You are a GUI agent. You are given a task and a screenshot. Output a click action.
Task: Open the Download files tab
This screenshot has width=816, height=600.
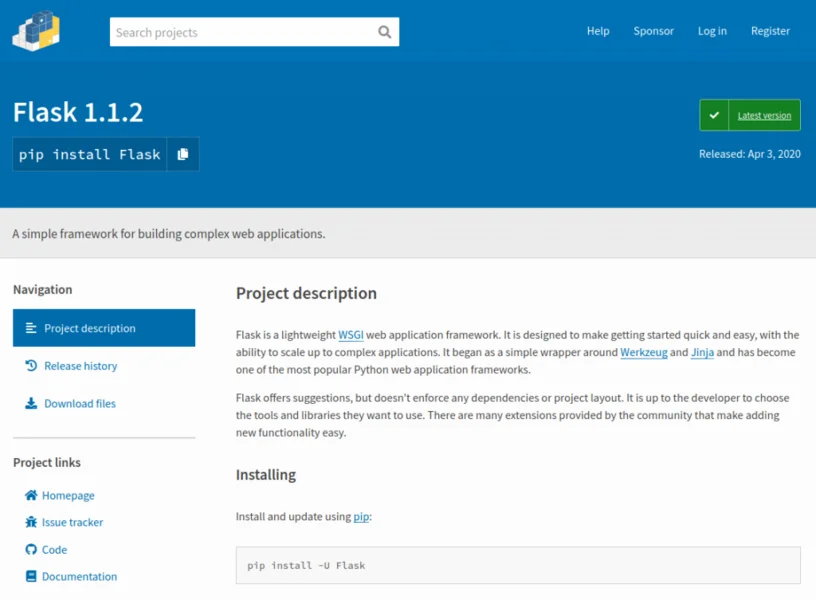pos(80,403)
